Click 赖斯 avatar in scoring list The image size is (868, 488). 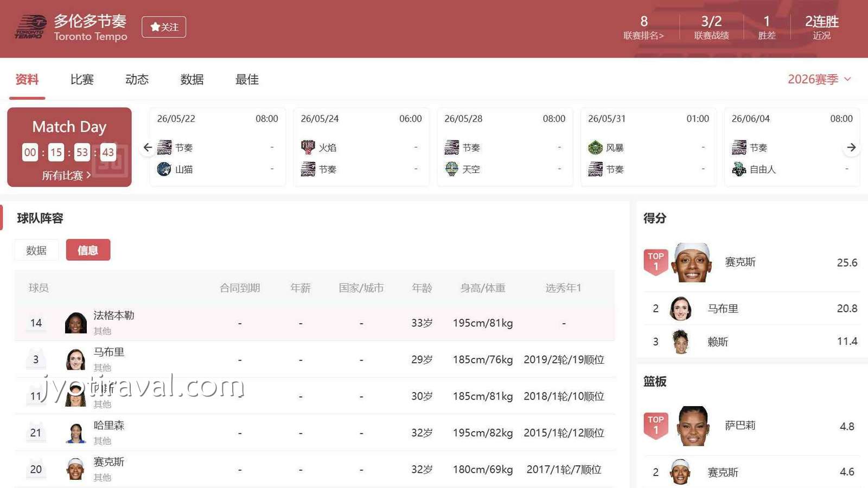[x=680, y=342]
